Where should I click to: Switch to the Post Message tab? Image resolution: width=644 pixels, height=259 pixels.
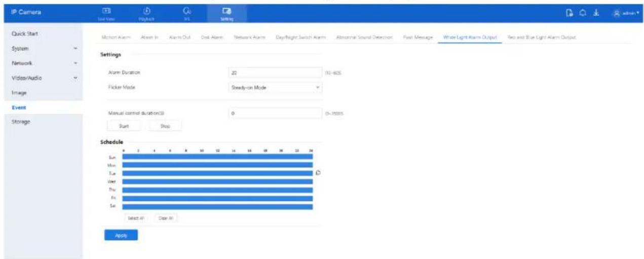pos(418,38)
